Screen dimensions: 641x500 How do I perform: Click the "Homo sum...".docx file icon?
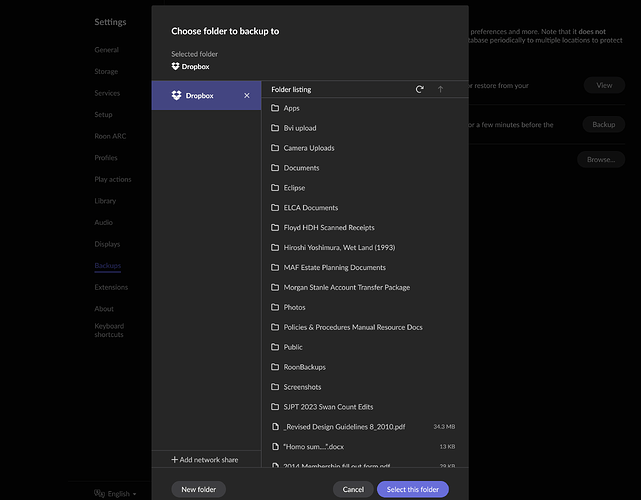point(275,447)
